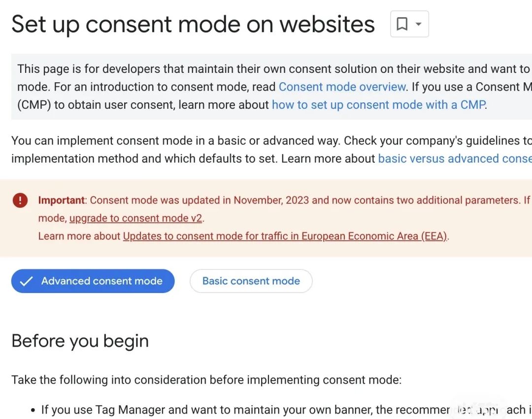Click the upgrade to consent mode v2 link
The height and width of the screenshot is (419, 532).
135,218
